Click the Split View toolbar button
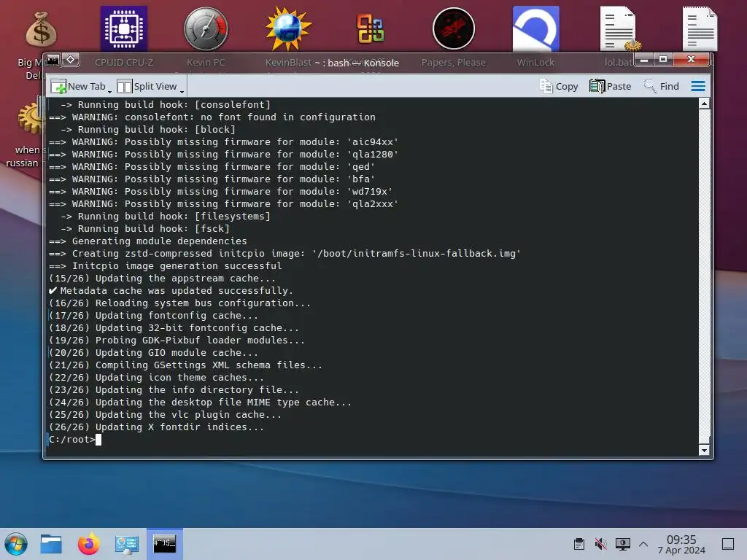This screenshot has width=747, height=560. 147,86
